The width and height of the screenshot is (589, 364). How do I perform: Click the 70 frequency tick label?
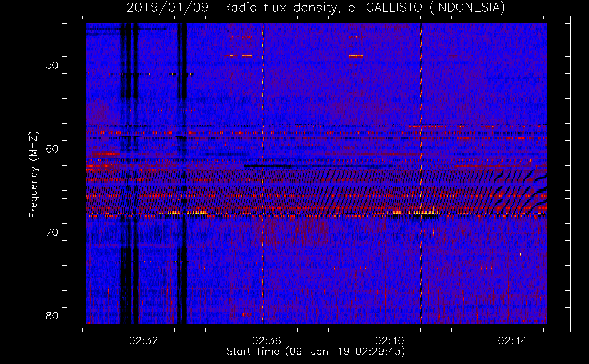pyautogui.click(x=52, y=232)
